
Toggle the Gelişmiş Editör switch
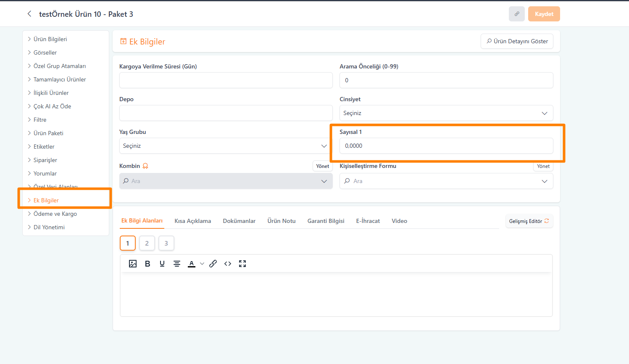coord(529,221)
